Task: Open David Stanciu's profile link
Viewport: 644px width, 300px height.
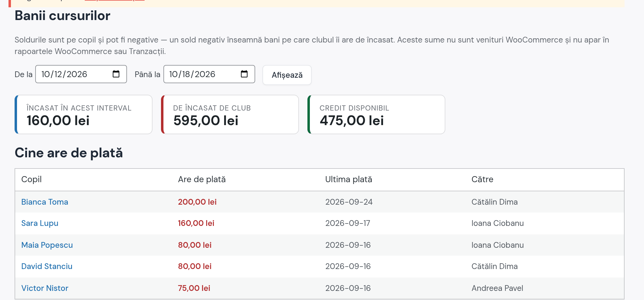Action: [47, 266]
